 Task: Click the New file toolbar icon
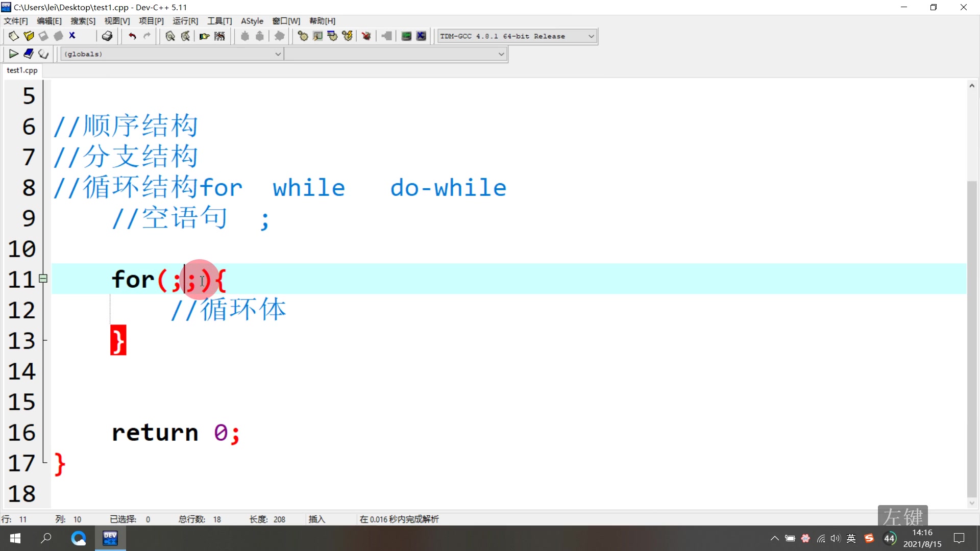click(14, 36)
